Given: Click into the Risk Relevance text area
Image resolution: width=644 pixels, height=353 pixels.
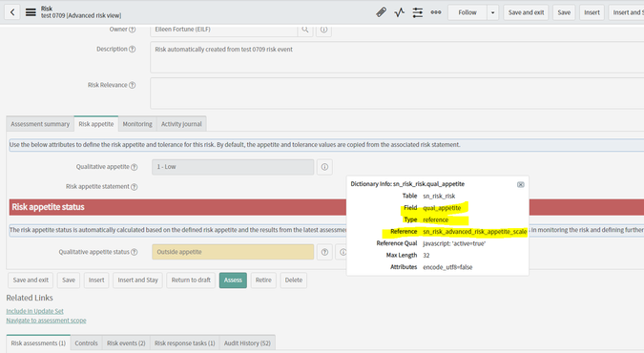Looking at the screenshot, I should 397,93.
